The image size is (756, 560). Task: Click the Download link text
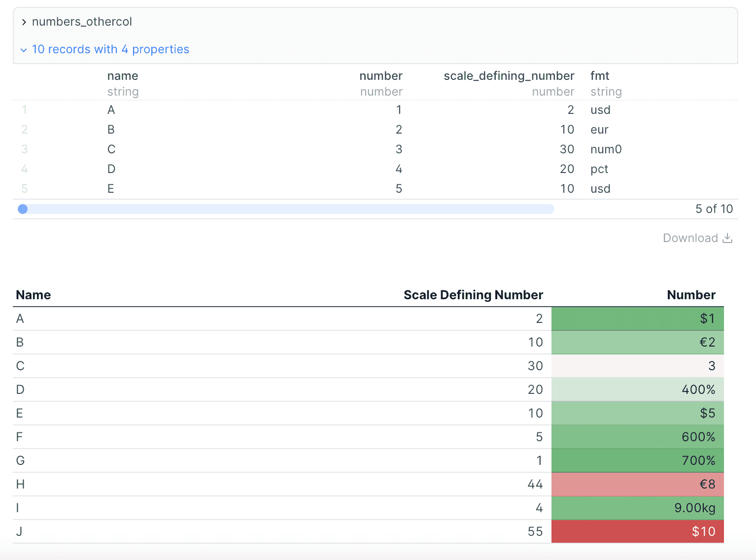[690, 238]
